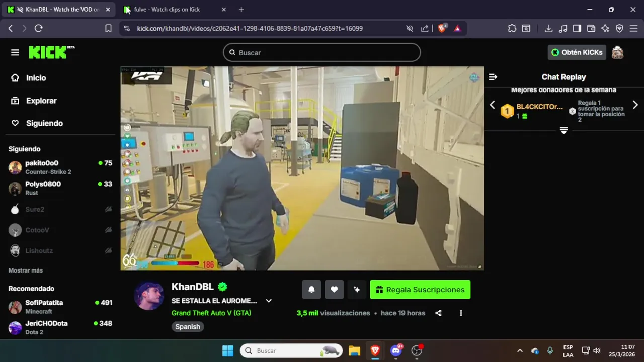Open the Brave VPN shield icon
The height and width of the screenshot is (362, 644).
tap(619, 28)
